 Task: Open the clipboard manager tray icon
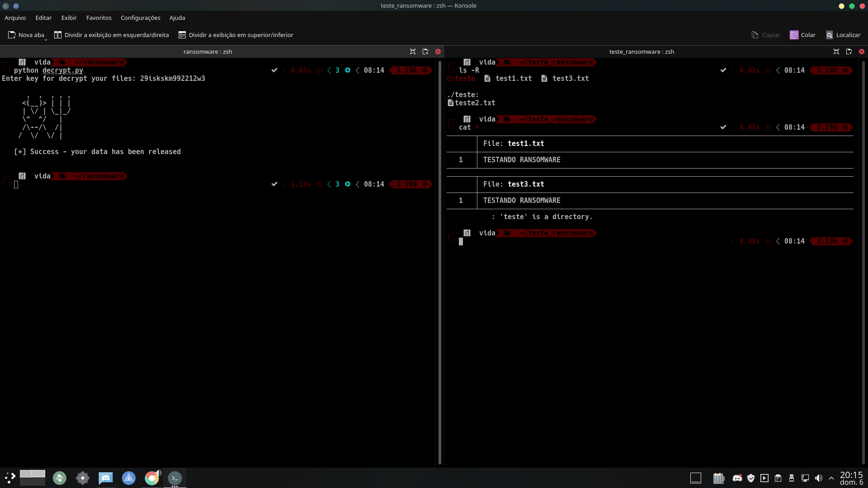click(x=778, y=478)
